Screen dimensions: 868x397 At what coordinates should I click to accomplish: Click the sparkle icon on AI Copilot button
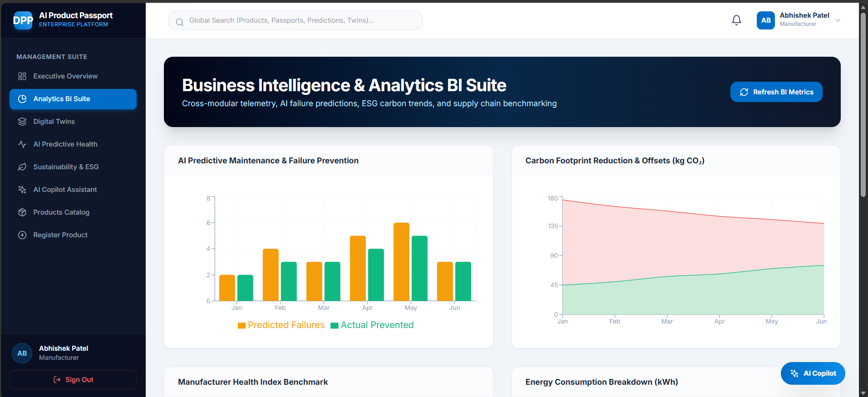(x=794, y=373)
